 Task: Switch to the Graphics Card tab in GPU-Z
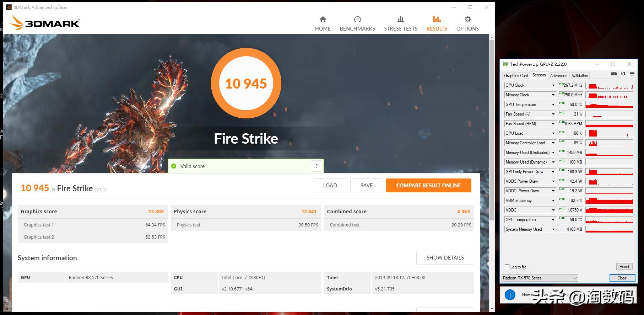point(516,76)
